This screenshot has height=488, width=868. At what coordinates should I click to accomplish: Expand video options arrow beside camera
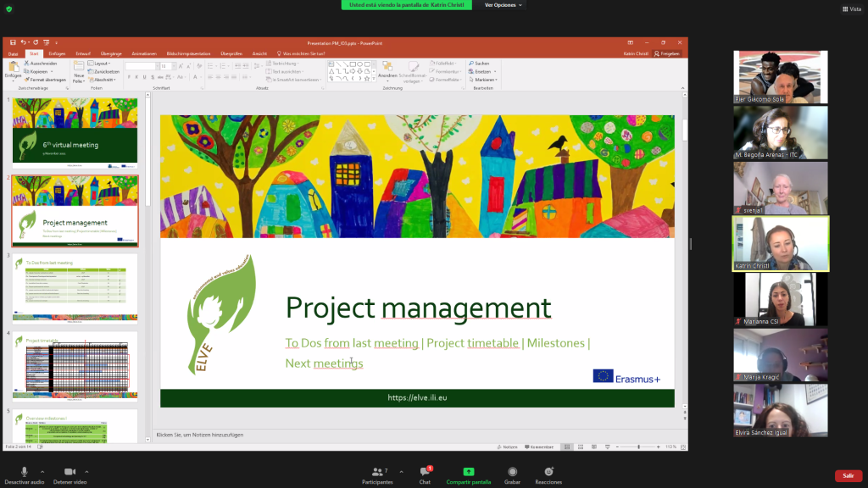[86, 471]
